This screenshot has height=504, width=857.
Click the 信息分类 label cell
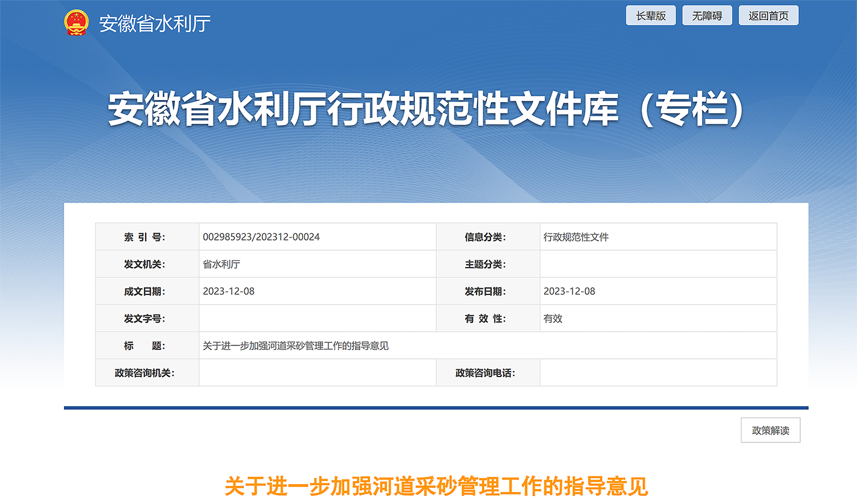(x=488, y=237)
